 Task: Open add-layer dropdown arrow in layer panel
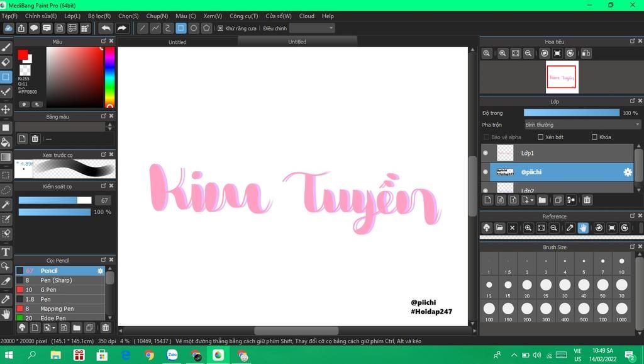point(532,200)
